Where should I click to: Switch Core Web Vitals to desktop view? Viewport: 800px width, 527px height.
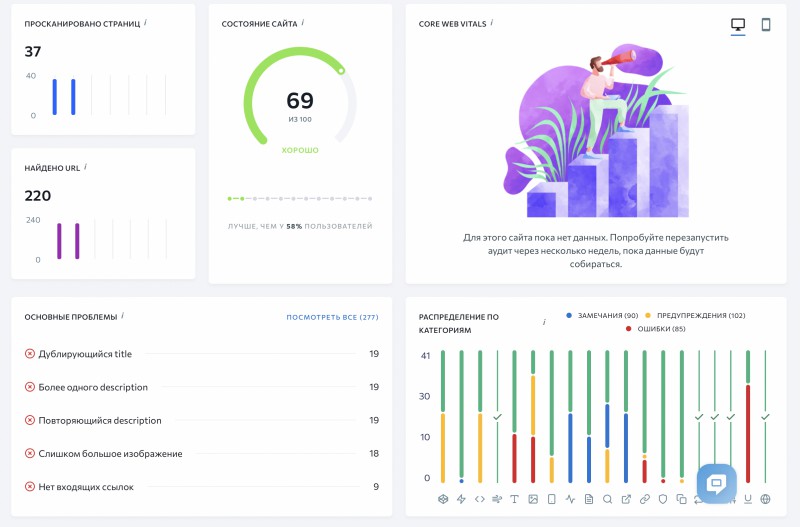tap(738, 24)
